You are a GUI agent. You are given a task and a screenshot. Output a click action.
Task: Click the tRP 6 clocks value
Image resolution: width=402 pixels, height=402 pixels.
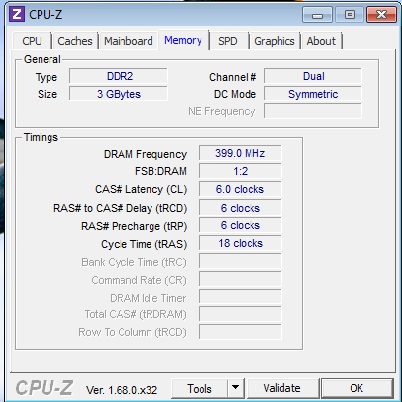240,225
